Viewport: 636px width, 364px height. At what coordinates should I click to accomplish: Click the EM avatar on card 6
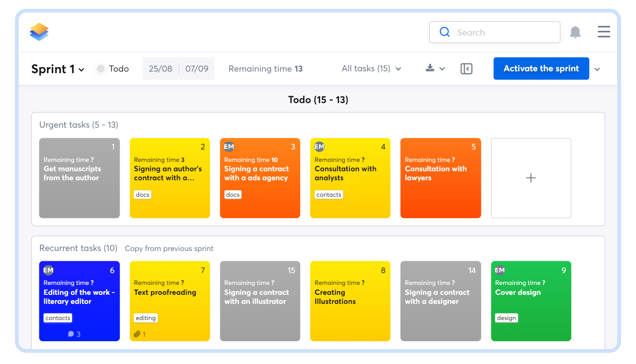click(x=48, y=270)
